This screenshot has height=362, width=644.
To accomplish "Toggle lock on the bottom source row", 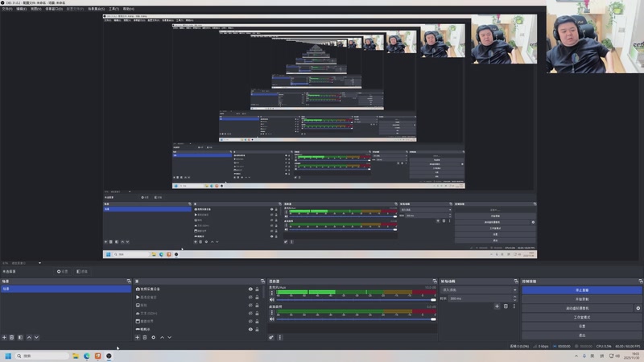I will coord(257,329).
